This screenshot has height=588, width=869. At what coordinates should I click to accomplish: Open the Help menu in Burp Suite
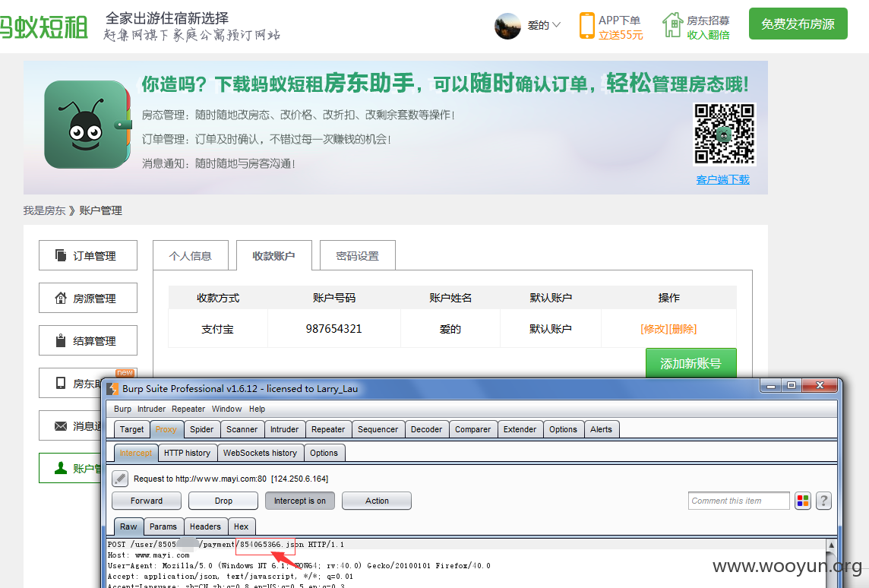point(258,409)
